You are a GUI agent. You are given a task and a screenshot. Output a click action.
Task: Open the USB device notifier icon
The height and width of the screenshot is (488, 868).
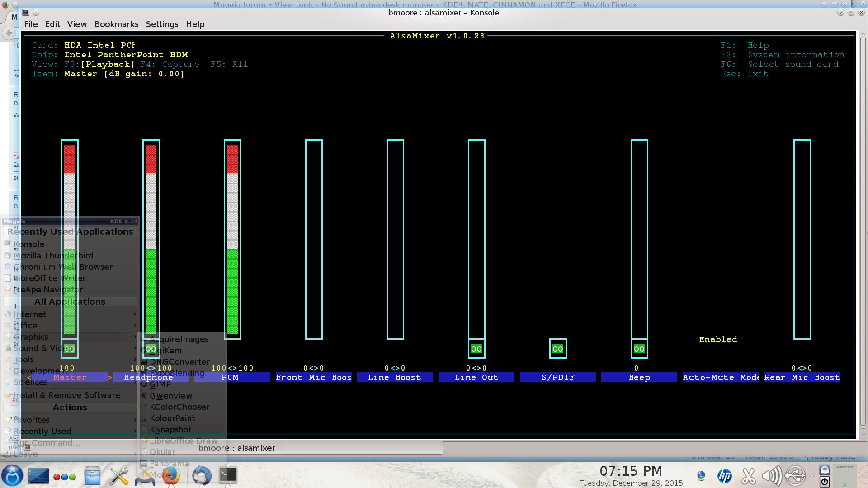795,476
